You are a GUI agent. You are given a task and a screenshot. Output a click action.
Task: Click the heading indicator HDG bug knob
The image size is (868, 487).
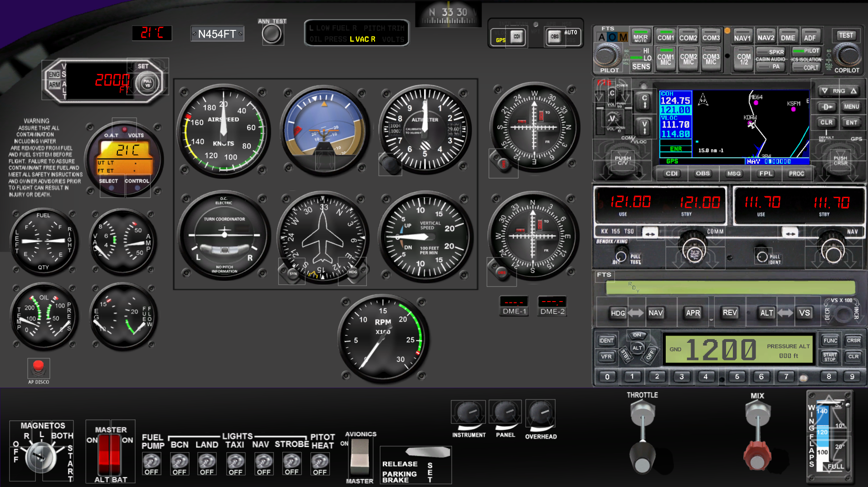coord(353,272)
